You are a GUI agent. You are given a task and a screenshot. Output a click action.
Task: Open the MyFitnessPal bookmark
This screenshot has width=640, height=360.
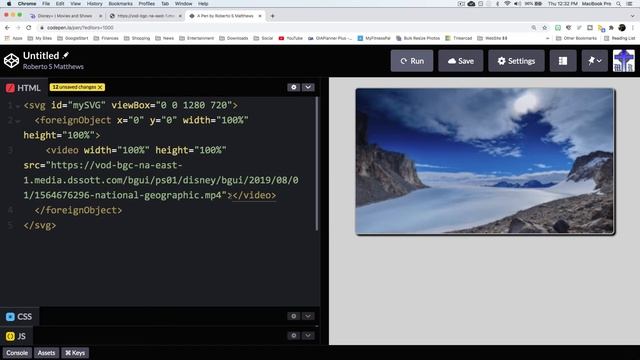[x=374, y=38]
